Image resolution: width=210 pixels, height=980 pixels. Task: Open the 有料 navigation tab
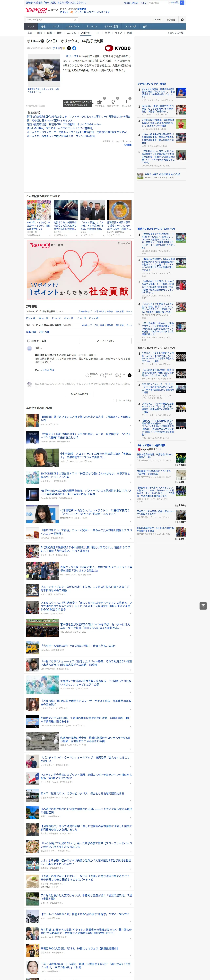145,27
